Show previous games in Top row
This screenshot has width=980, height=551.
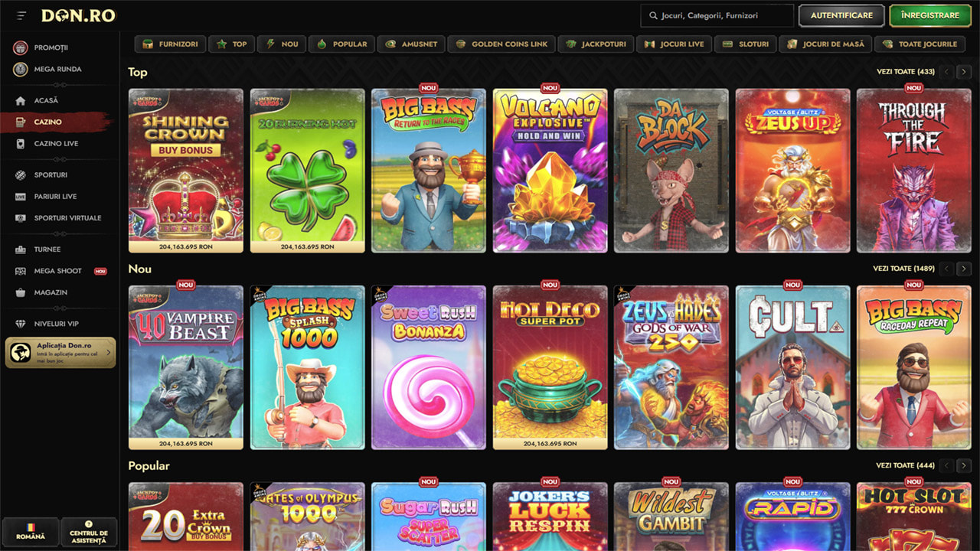[x=947, y=72]
